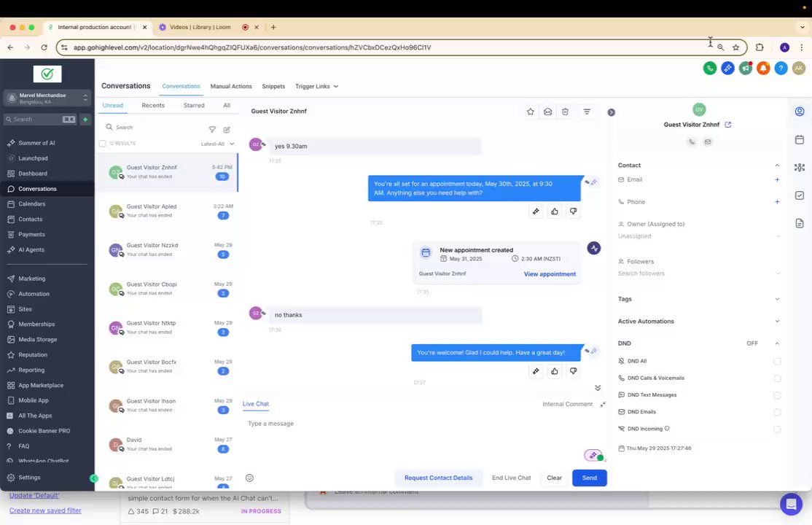
Task: Open the Owner Unassigned dropdown
Action: pyautogui.click(x=699, y=236)
